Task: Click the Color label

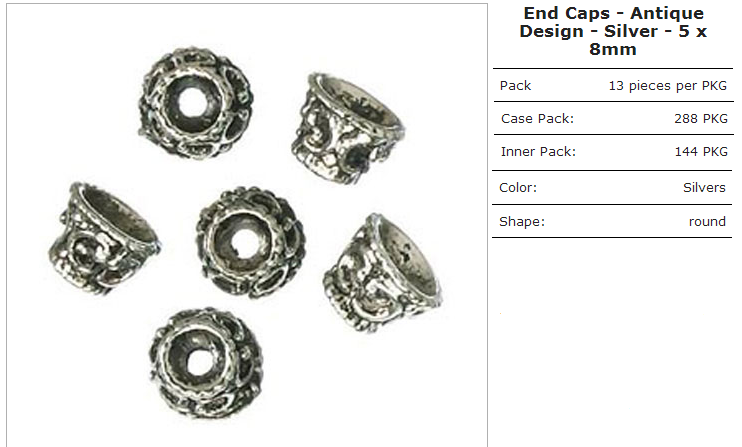Action: tap(518, 187)
